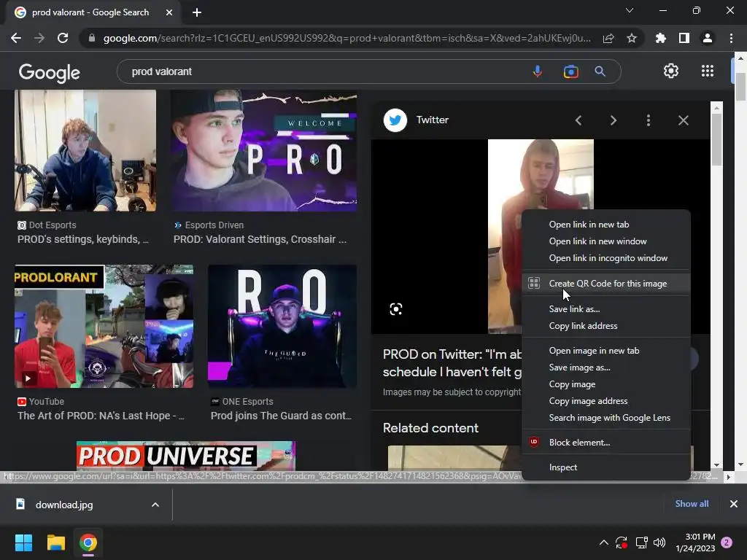
Task: Search by image with camera icon
Action: (x=570, y=71)
